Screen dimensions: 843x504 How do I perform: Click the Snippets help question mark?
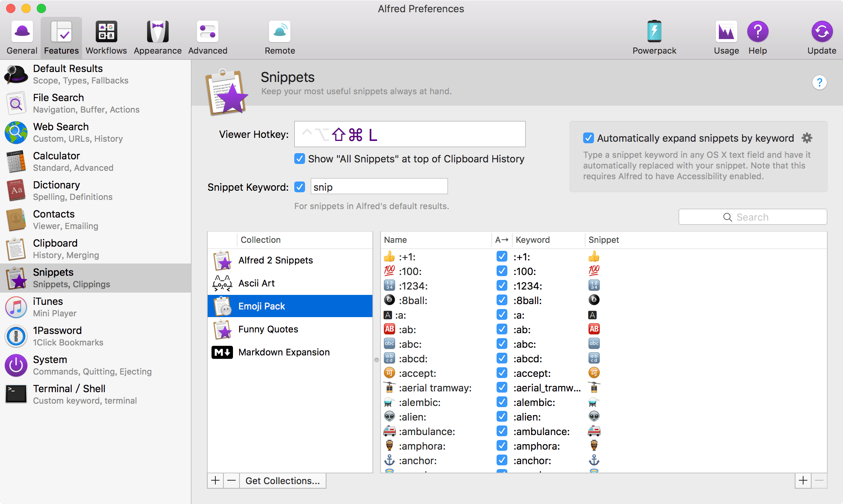pyautogui.click(x=819, y=82)
